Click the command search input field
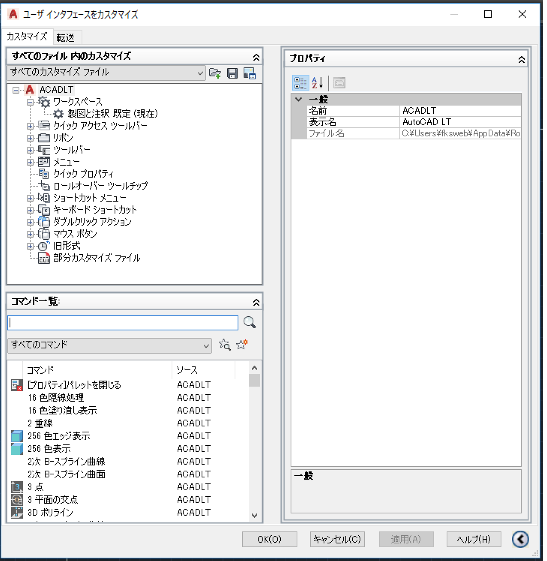Screen dimensions: 547x561 [x=123, y=323]
